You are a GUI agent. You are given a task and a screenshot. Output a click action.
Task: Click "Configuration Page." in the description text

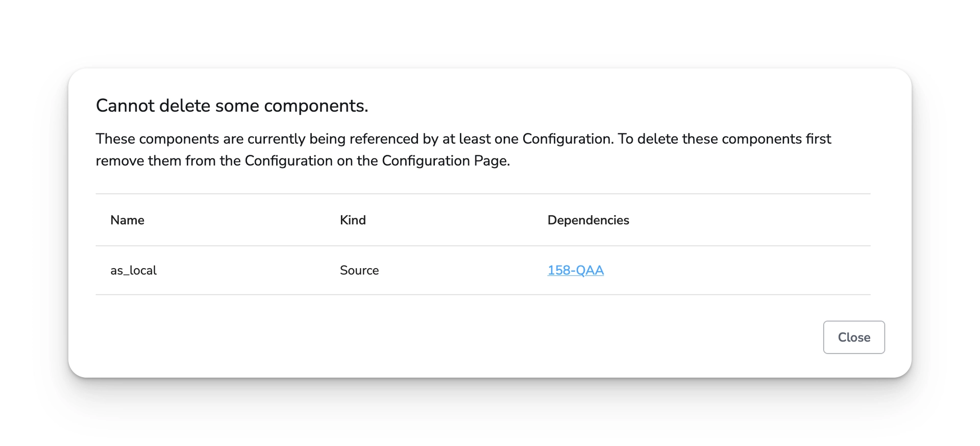446,161
